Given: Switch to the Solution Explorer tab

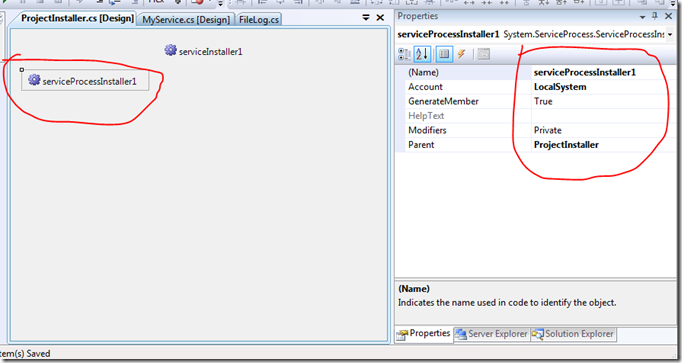Looking at the screenshot, I should point(574,334).
